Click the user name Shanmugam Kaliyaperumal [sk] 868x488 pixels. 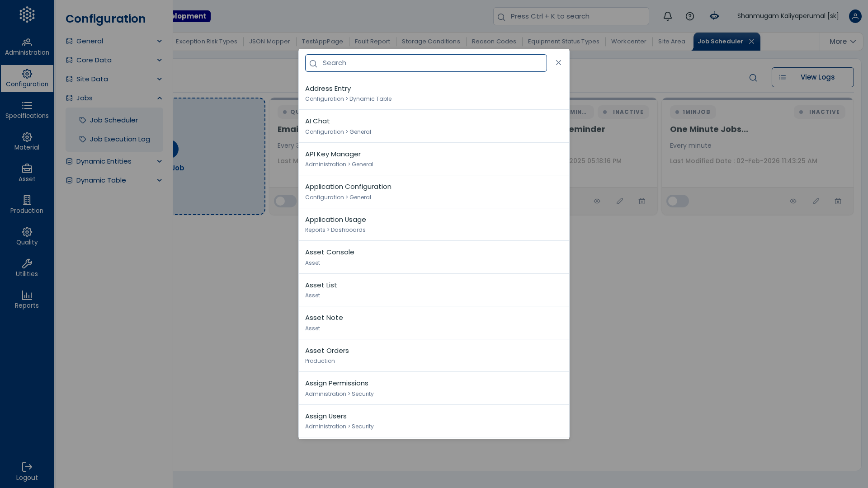click(x=788, y=16)
